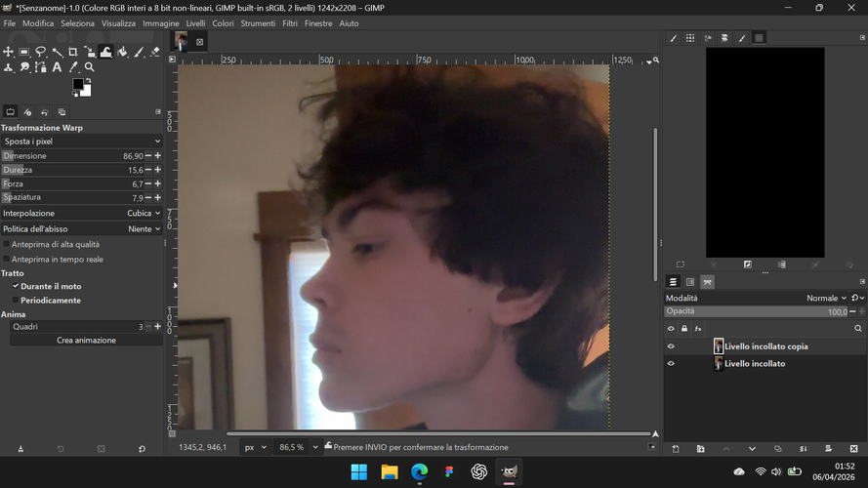
Task: Select the Zoom magnifier tool
Action: (x=90, y=67)
